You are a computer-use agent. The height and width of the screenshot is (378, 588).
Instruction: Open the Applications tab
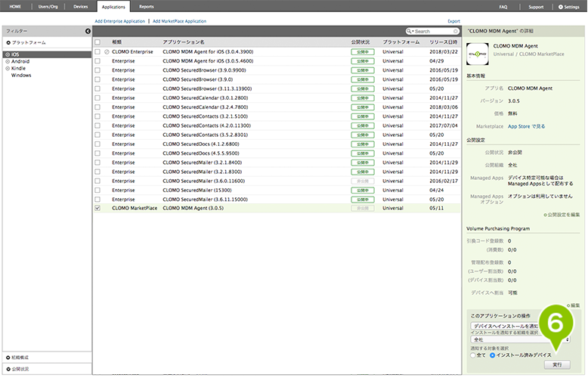(113, 7)
